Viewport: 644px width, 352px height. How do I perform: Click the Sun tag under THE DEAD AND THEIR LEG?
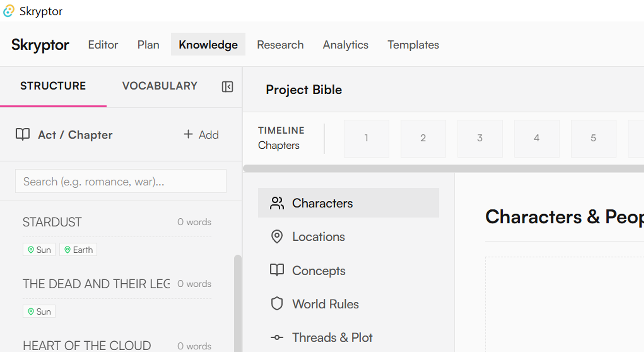[x=39, y=311]
